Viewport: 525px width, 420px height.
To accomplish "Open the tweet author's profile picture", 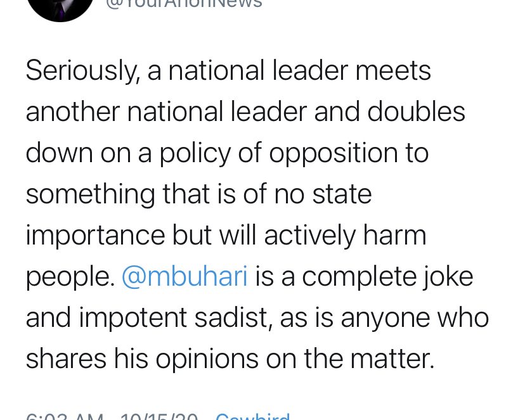I will tap(61, 8).
